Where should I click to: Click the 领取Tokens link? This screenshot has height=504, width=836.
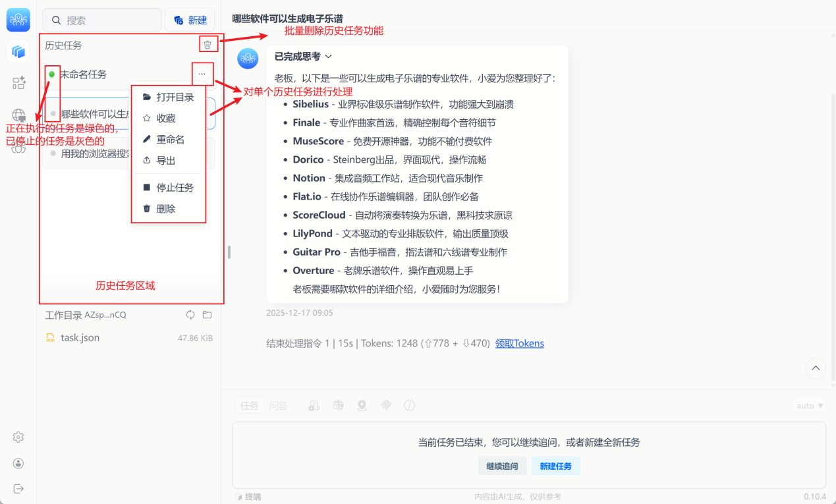(519, 343)
